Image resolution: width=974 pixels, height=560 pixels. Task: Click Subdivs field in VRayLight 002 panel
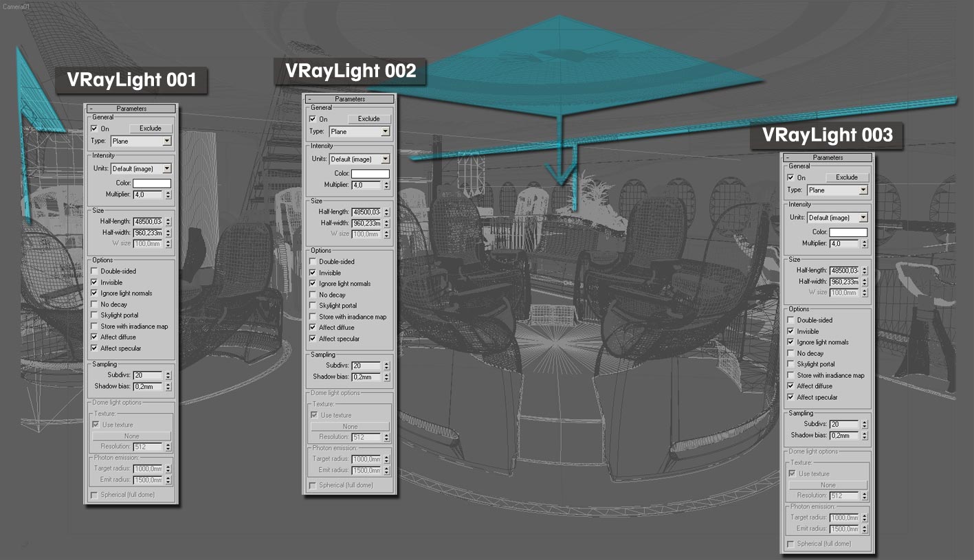(x=366, y=366)
